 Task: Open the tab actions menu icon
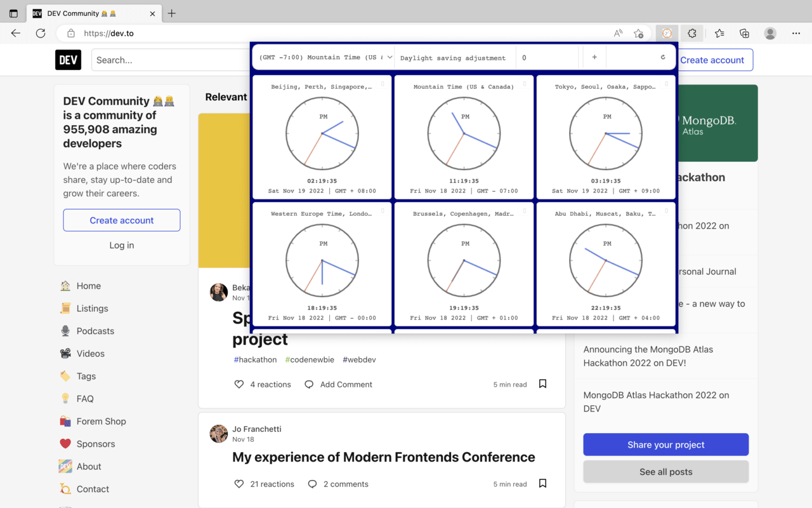pos(13,13)
